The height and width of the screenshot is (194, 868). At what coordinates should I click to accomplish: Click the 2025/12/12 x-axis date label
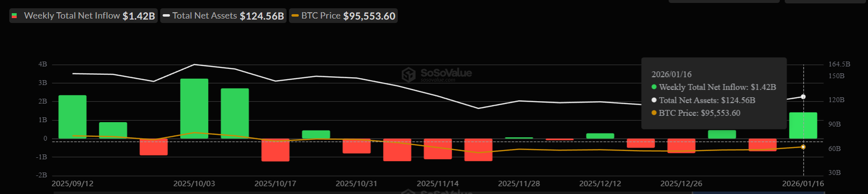pyautogui.click(x=600, y=184)
